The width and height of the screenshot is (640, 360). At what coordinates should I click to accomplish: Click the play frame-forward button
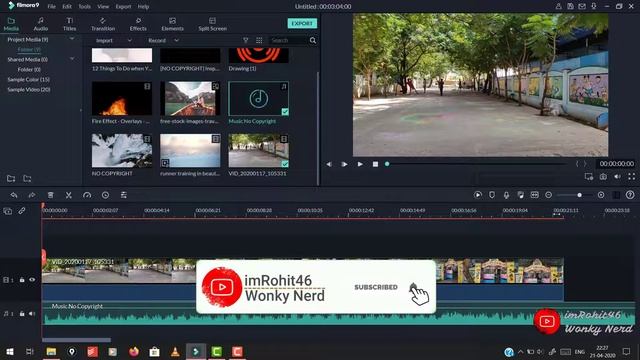344,164
